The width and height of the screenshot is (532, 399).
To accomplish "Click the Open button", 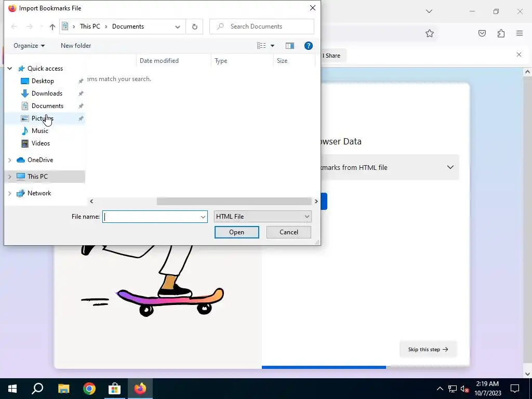I will (x=237, y=232).
